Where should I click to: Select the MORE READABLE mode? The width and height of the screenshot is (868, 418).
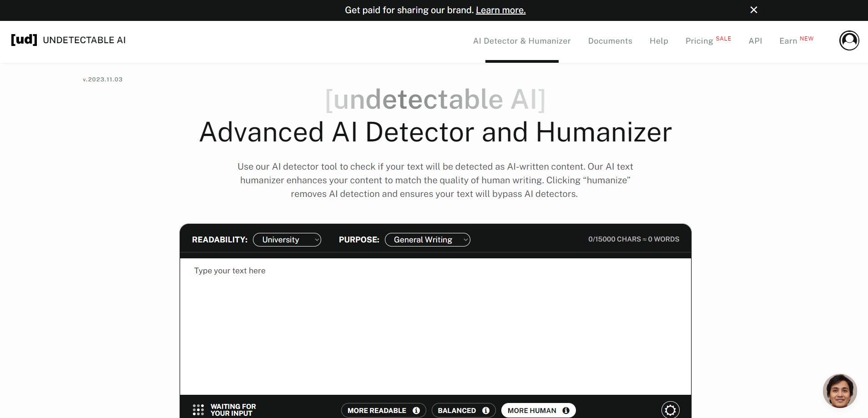[377, 410]
